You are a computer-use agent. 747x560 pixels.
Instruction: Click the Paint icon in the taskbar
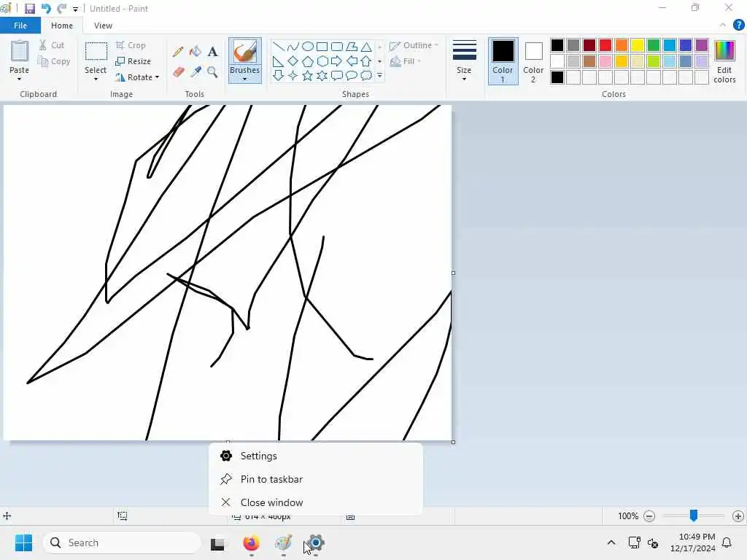coord(284,542)
